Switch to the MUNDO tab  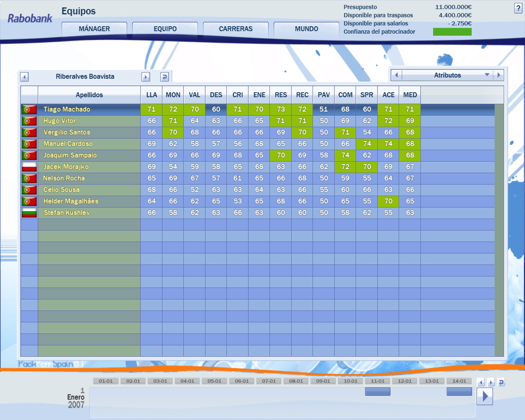306,29
